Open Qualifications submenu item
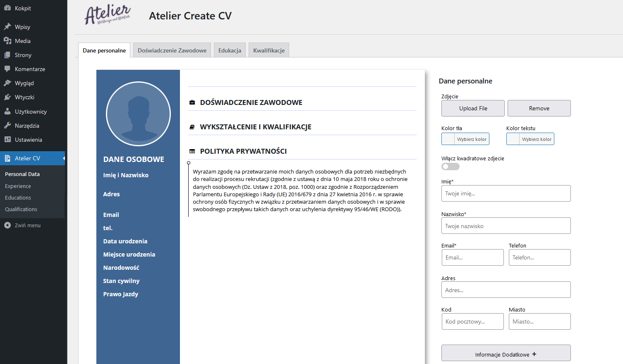Viewport: 623px width, 364px height. [x=21, y=209]
